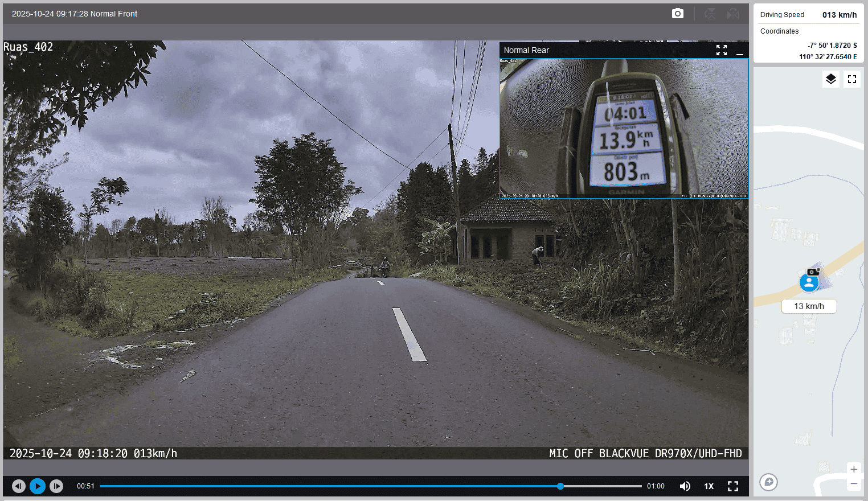This screenshot has width=868, height=501.
Task: Click the compass icon on the map
Action: click(x=768, y=482)
